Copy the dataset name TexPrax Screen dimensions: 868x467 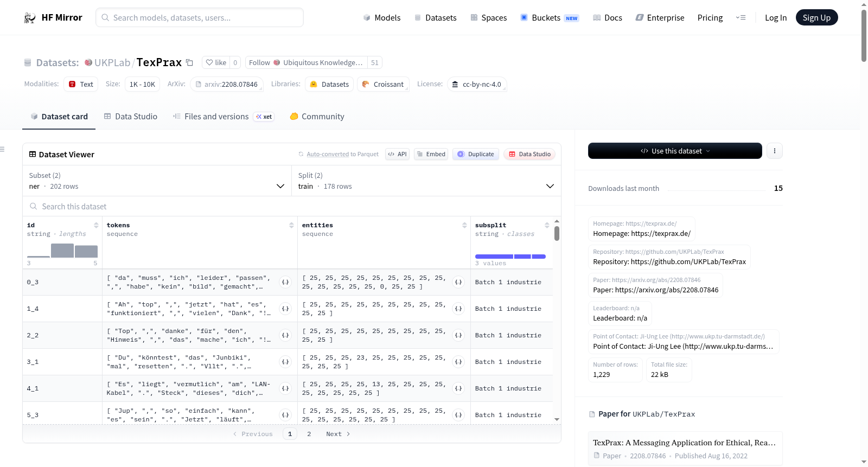[189, 62]
